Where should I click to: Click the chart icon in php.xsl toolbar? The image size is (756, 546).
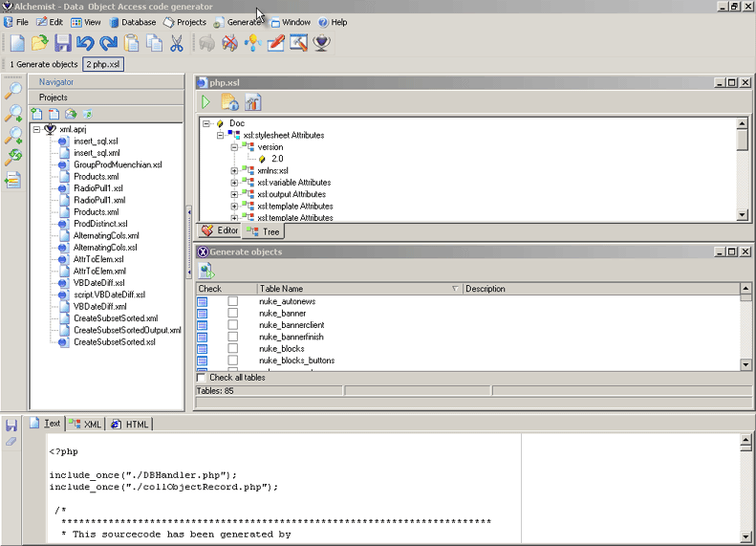coord(252,102)
